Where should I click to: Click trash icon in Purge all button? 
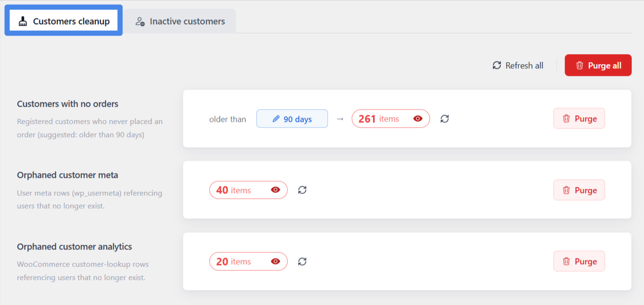click(x=579, y=65)
